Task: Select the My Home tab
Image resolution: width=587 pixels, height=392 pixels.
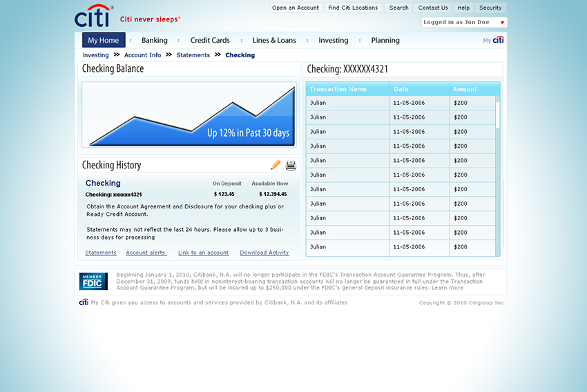Action: [104, 40]
